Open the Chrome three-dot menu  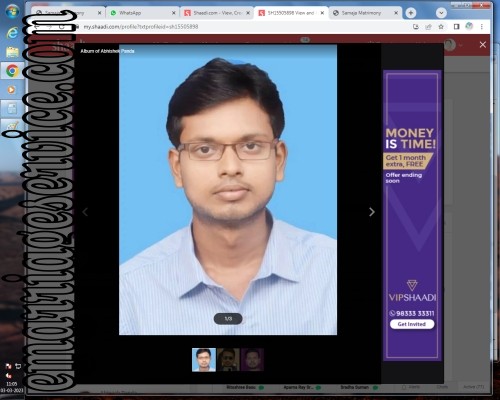482,27
